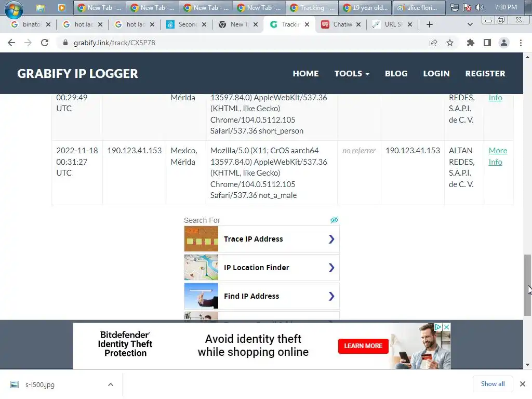Click the Windows Start orb

[14, 8]
